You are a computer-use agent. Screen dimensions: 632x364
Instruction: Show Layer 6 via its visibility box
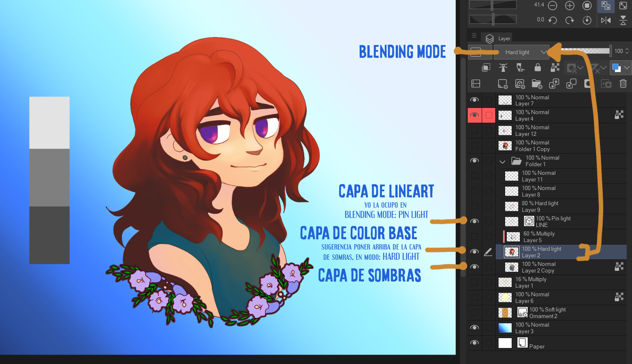474,298
